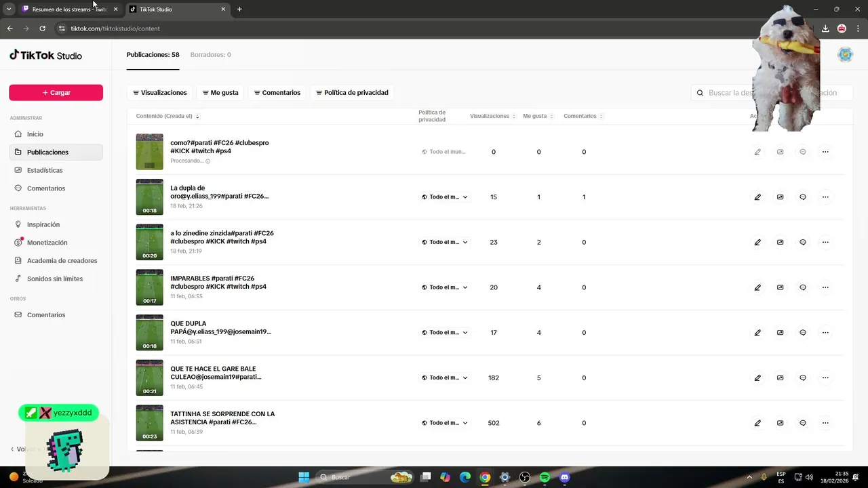The width and height of the screenshot is (868, 488).
Task: Open Comentarios under Otros
Action: [x=56, y=315]
